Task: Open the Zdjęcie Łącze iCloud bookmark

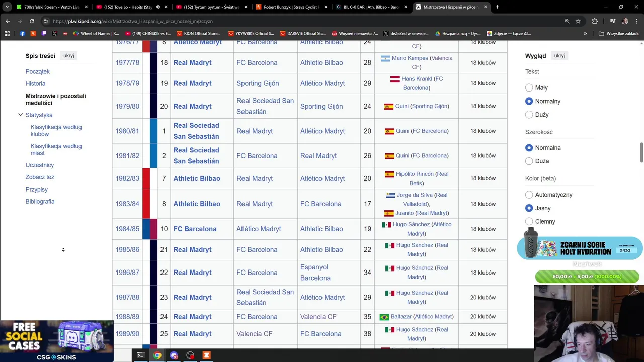Action: (509, 34)
